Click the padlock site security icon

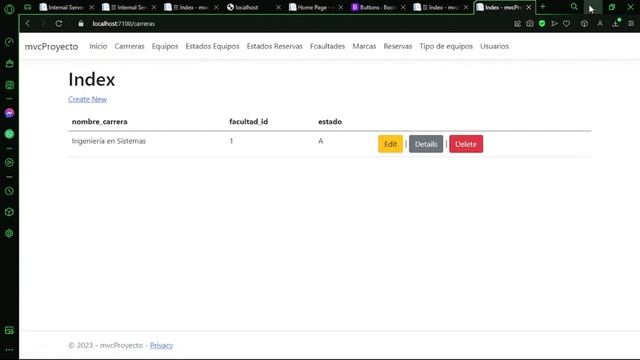(x=81, y=24)
